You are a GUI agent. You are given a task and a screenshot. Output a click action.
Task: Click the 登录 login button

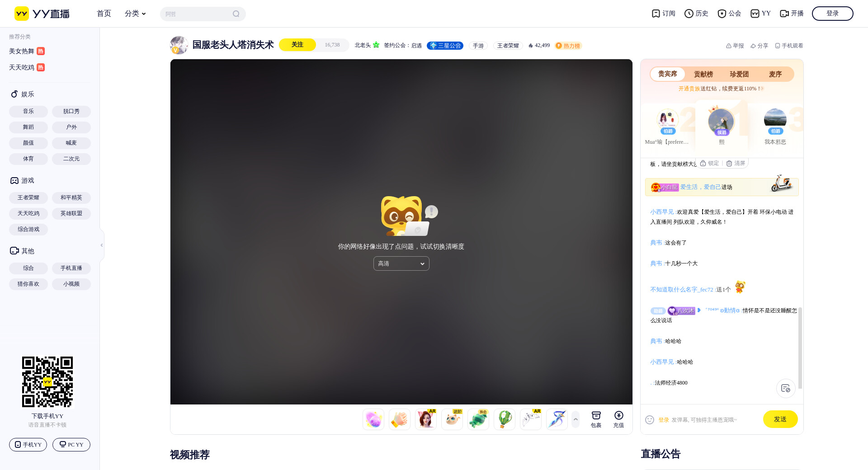pyautogui.click(x=833, y=14)
